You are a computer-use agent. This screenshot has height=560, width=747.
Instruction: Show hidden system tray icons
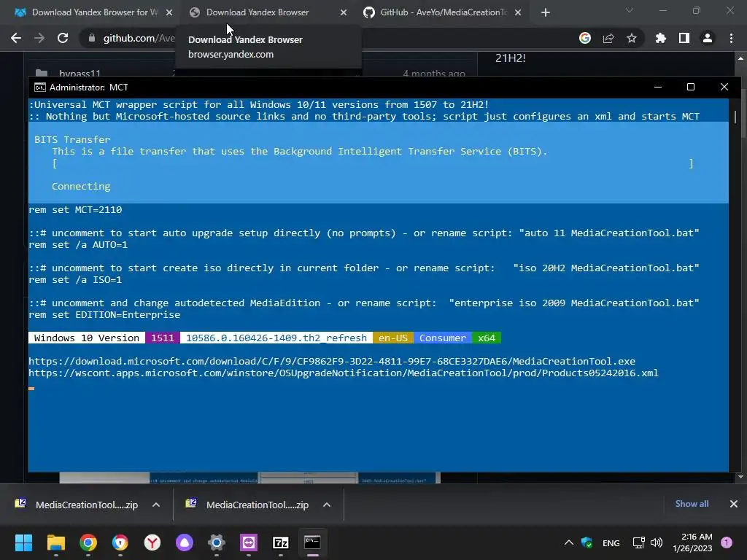click(x=569, y=542)
